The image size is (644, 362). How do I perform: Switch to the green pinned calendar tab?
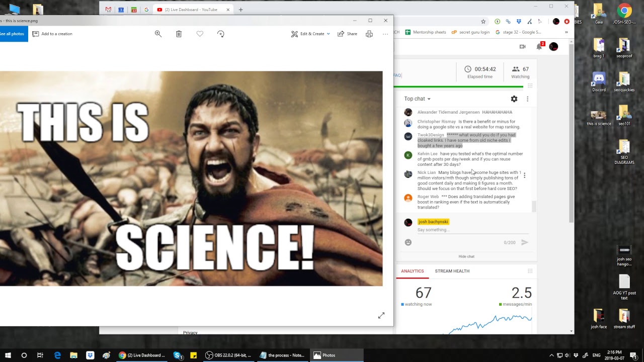pyautogui.click(x=133, y=10)
